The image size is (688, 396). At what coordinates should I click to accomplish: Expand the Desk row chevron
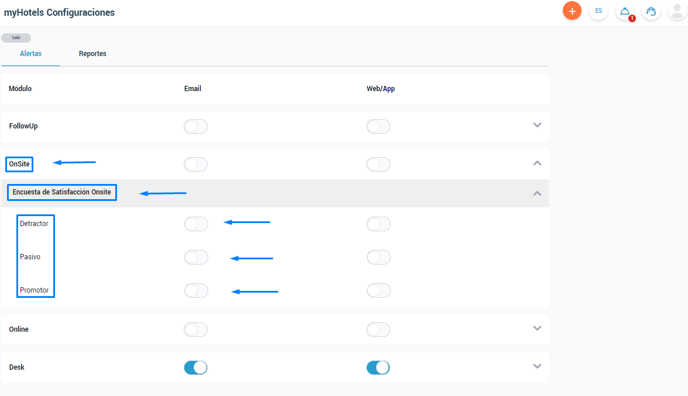(x=537, y=366)
